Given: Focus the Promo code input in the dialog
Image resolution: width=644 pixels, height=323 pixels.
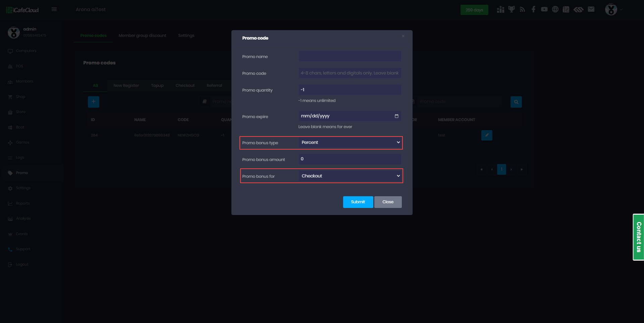Looking at the screenshot, I should pos(350,73).
